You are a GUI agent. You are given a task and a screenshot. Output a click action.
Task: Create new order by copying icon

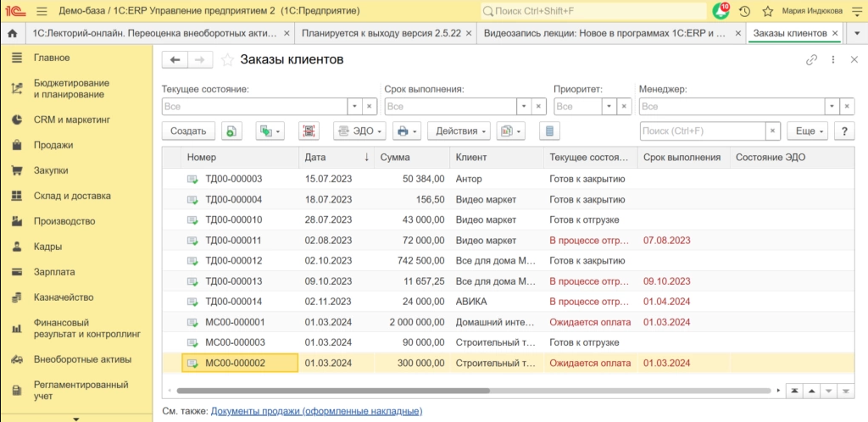point(232,131)
